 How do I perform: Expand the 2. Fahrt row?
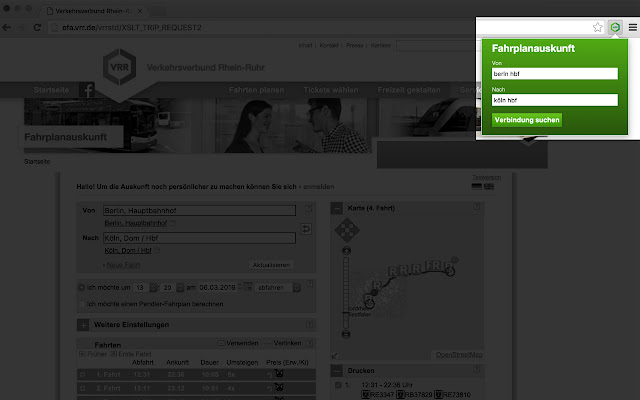82,388
